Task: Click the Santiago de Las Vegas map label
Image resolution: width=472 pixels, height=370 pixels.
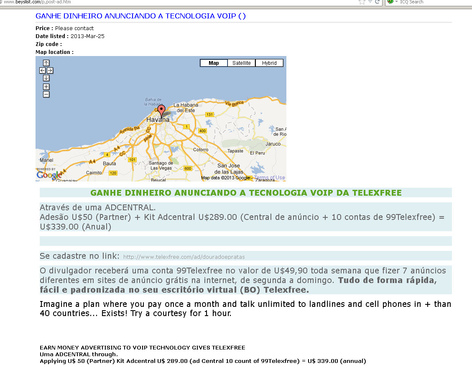Action: (x=161, y=165)
